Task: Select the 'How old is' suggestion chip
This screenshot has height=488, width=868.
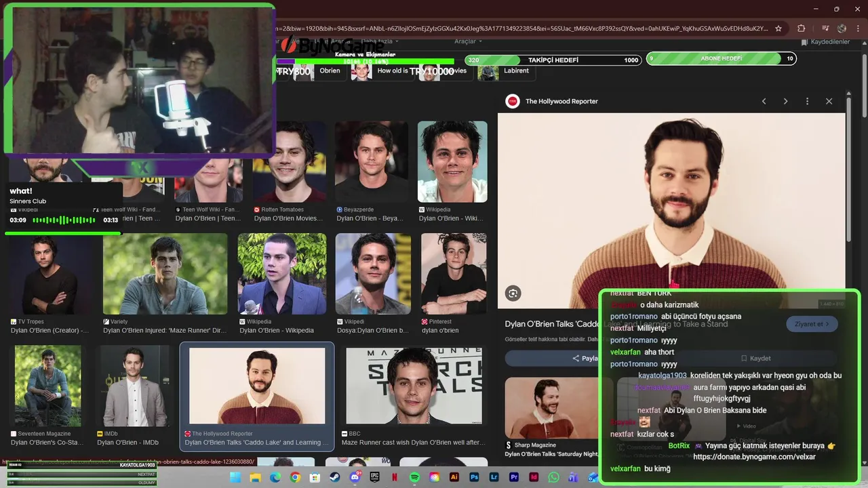Action: 381,71
